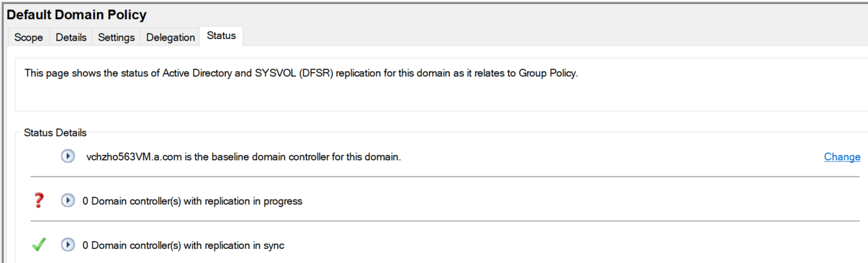Click the red question mark status icon
The image size is (868, 263).
pyautogui.click(x=39, y=201)
